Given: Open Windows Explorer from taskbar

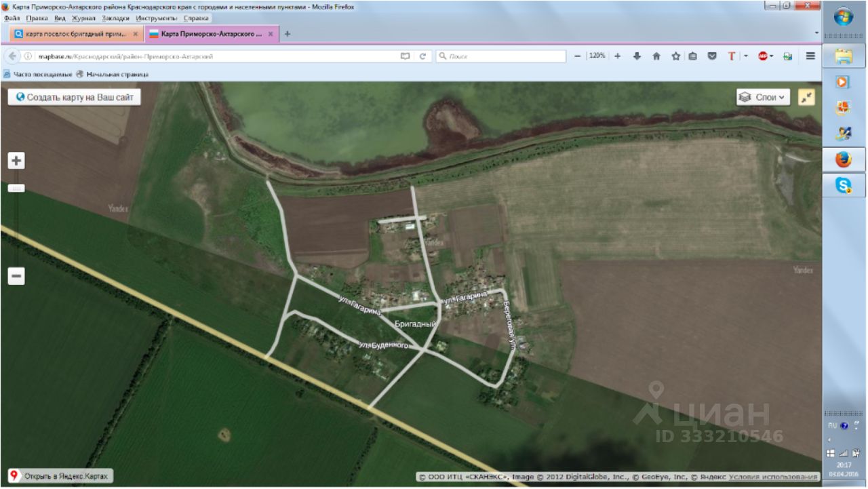Looking at the screenshot, I should click(x=844, y=55).
